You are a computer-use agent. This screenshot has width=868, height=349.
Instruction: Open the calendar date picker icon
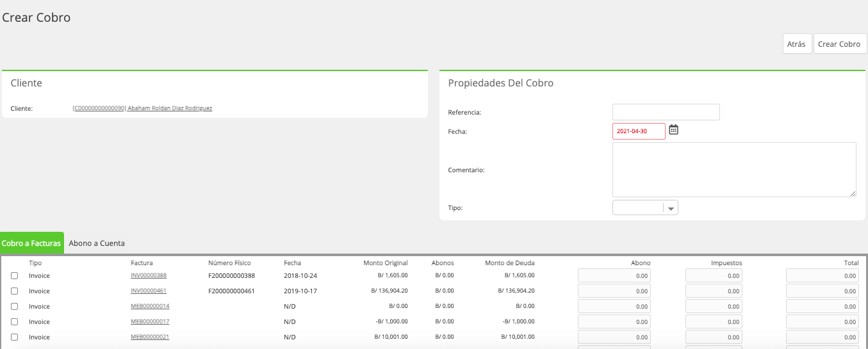click(673, 130)
